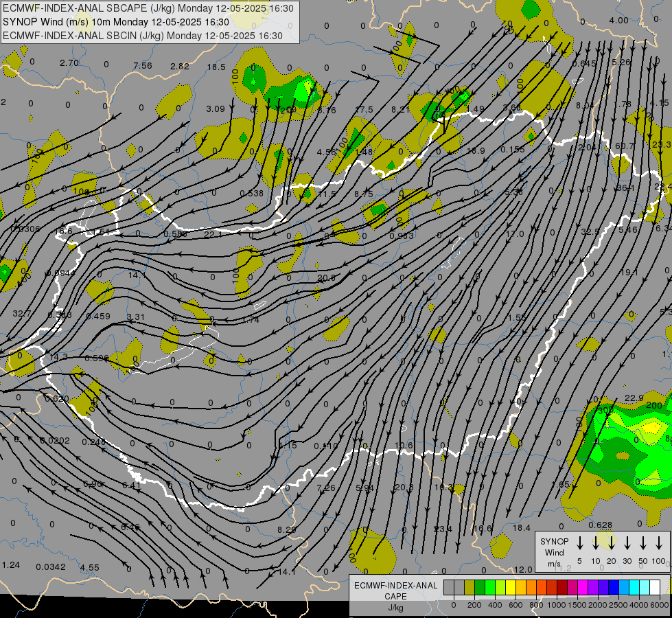Image resolution: width=672 pixels, height=618 pixels.
Task: Click the 14.3 value on the map
Action: click(x=58, y=356)
